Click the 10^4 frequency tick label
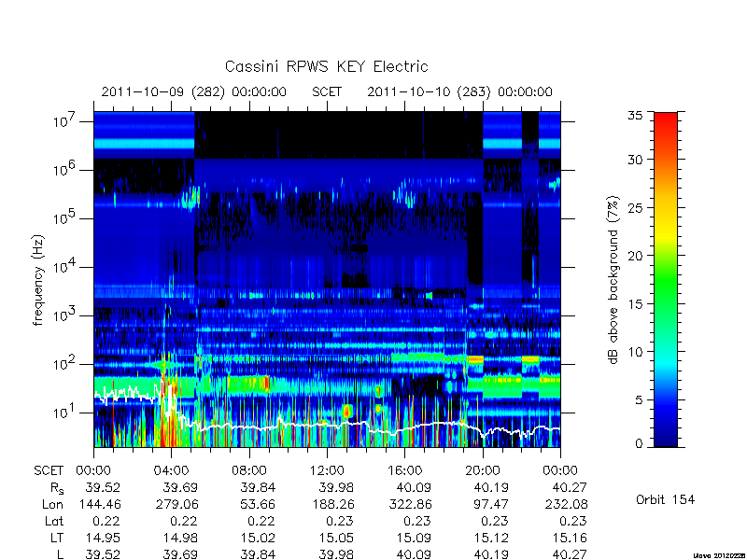 (64, 267)
